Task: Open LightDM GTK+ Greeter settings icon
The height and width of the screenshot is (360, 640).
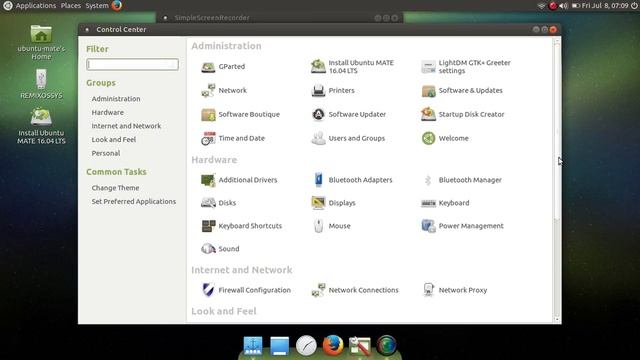Action: click(x=428, y=67)
